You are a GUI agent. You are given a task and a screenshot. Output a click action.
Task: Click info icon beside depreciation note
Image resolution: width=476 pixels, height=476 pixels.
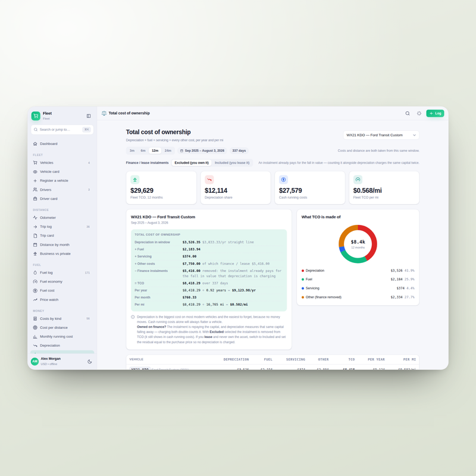(x=133, y=317)
